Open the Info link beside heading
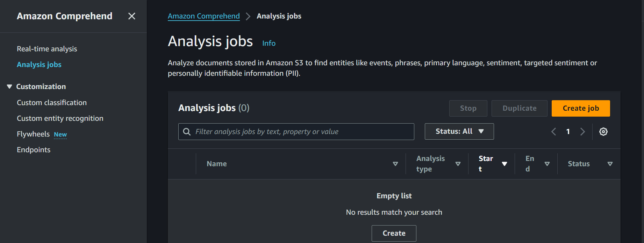Screen dimensions: 644x243 [269, 43]
